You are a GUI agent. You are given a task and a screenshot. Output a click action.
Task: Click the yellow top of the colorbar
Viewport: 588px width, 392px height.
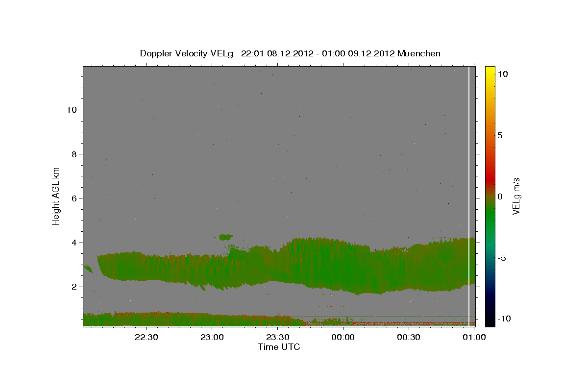[490, 71]
